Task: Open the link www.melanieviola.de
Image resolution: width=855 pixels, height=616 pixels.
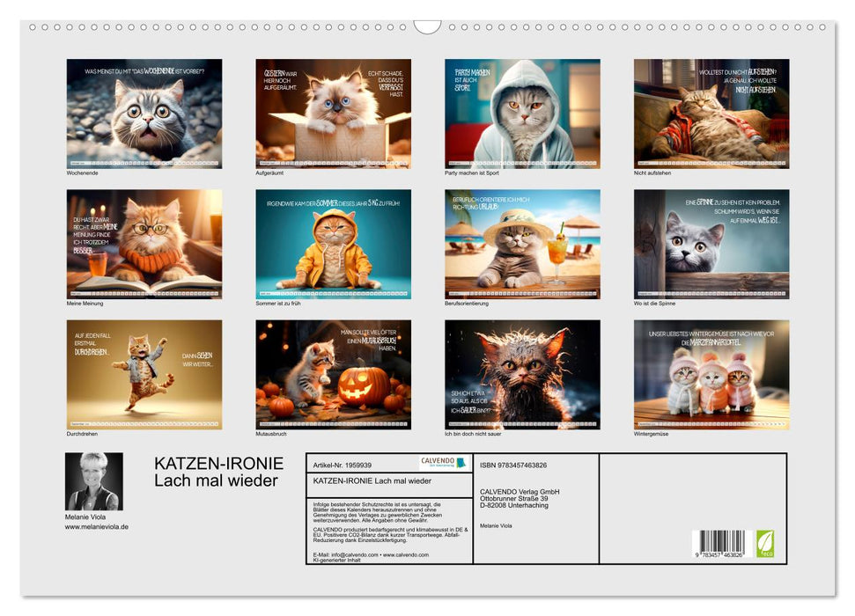Action: click(x=97, y=525)
